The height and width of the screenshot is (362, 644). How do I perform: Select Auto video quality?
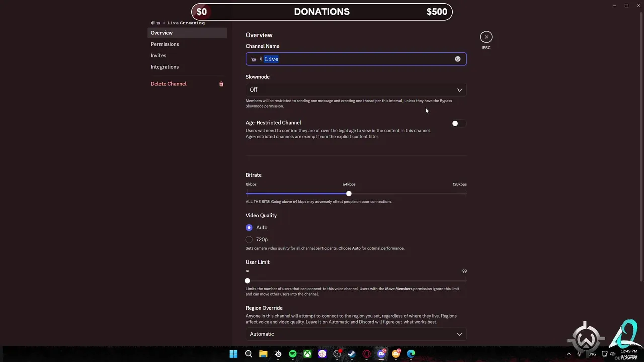[249, 227]
